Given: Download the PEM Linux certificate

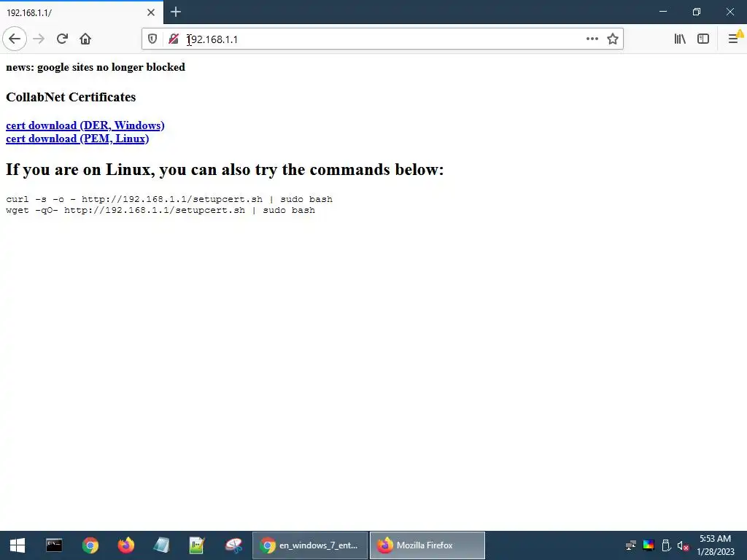Looking at the screenshot, I should click(77, 139).
